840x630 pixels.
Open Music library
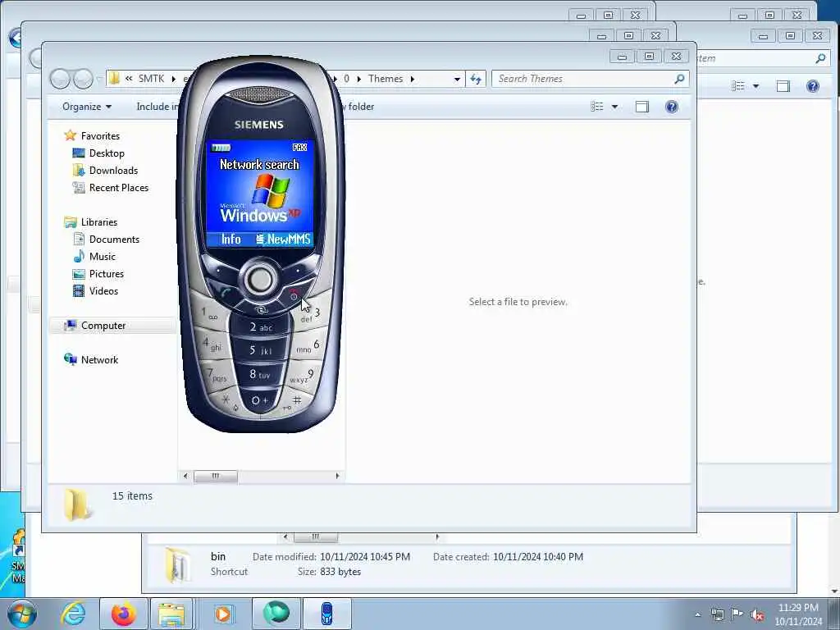coord(102,257)
